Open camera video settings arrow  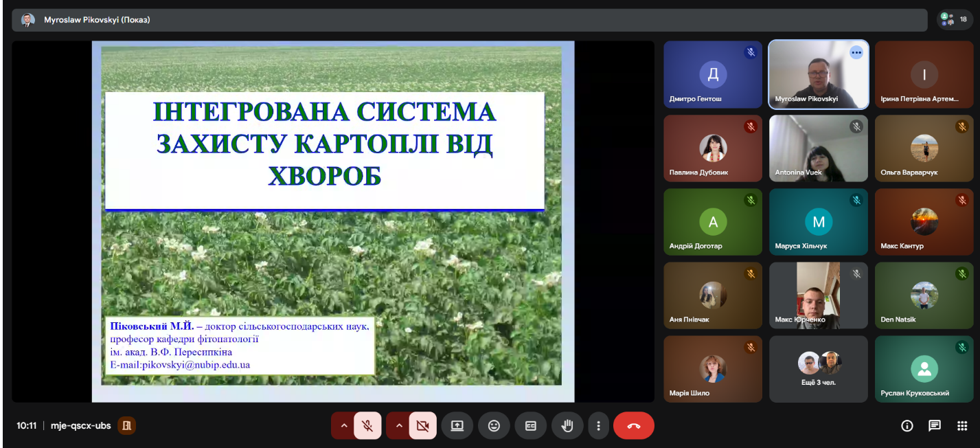coord(399,426)
